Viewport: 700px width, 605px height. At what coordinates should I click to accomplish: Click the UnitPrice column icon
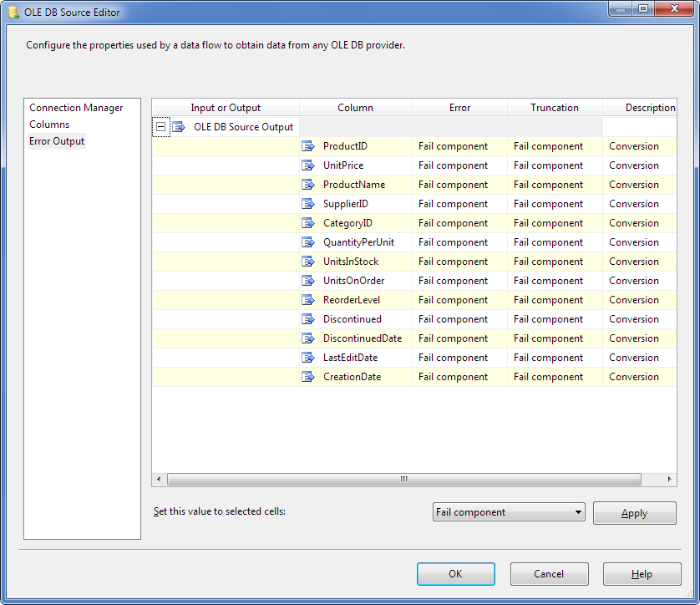(x=307, y=165)
